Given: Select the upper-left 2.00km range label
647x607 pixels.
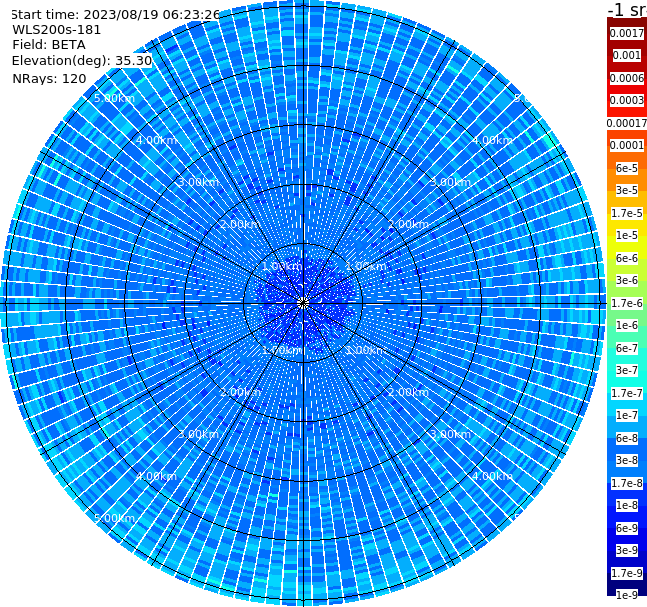Looking at the screenshot, I should [240, 224].
